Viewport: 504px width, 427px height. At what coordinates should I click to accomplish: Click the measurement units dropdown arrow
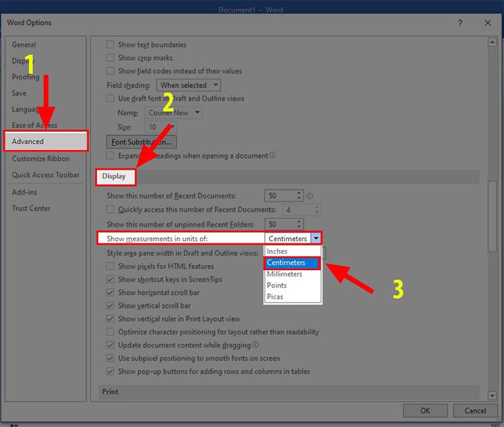(x=315, y=238)
